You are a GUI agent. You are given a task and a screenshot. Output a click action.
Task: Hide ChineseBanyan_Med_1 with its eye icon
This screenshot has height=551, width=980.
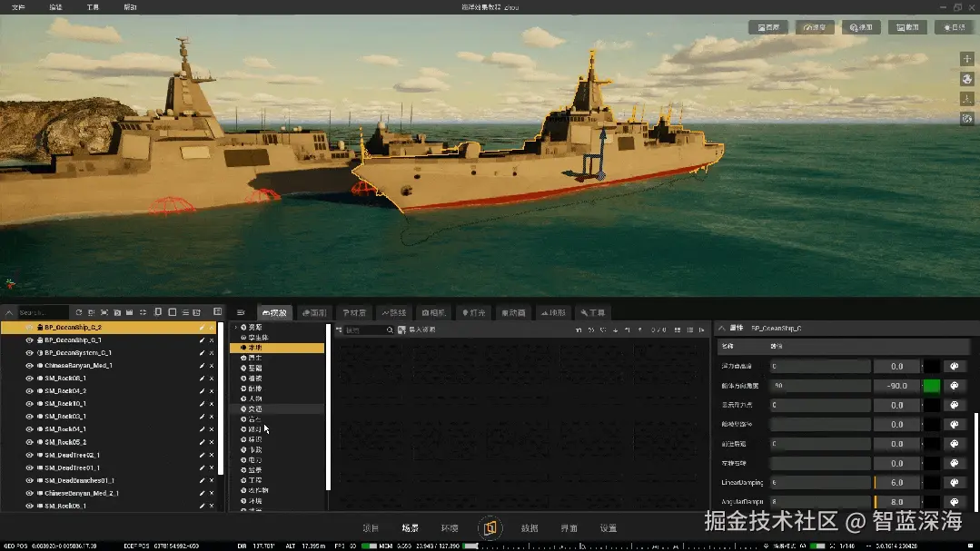click(29, 365)
